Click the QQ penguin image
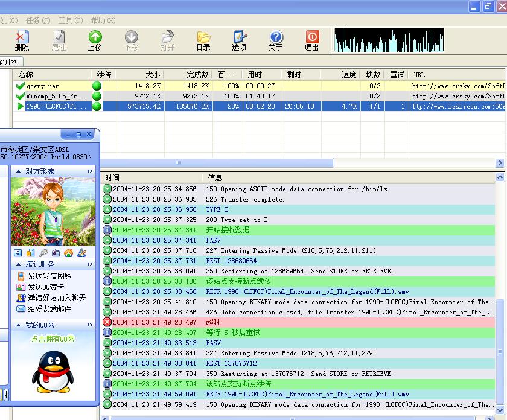Image resolution: width=507 pixels, height=420 pixels. [x=53, y=372]
